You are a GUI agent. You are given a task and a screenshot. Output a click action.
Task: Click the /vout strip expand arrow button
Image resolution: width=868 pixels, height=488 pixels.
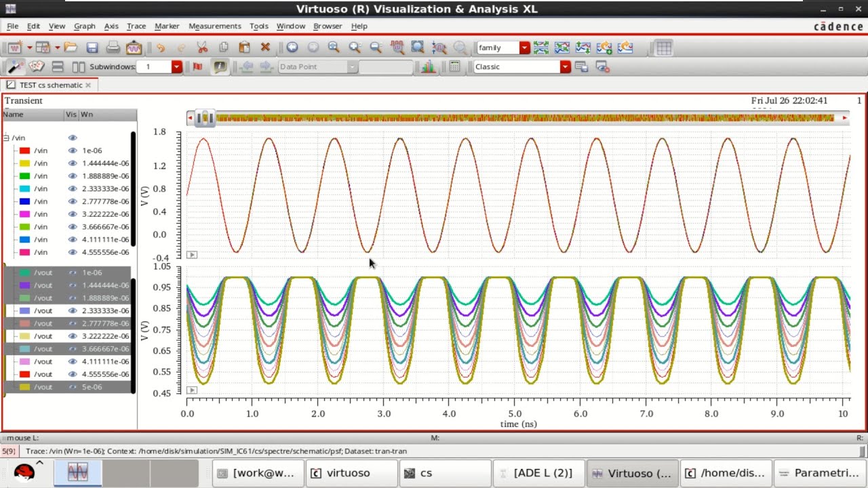coord(192,390)
